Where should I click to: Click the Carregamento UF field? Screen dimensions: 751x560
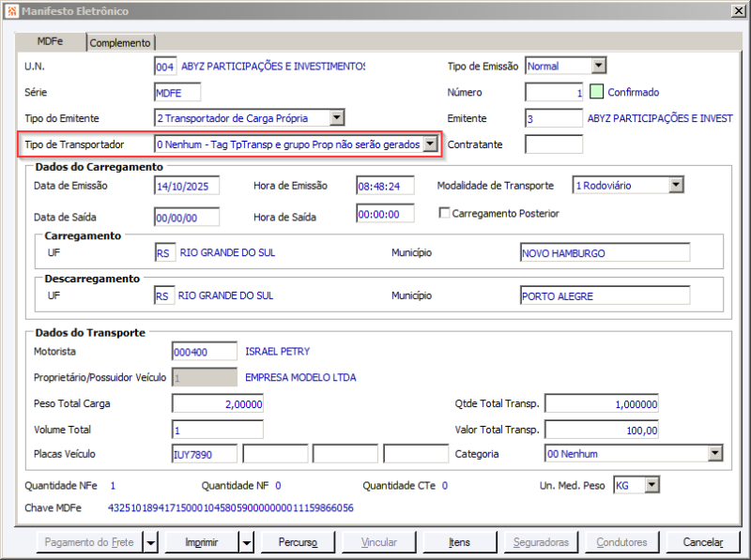pyautogui.click(x=164, y=252)
